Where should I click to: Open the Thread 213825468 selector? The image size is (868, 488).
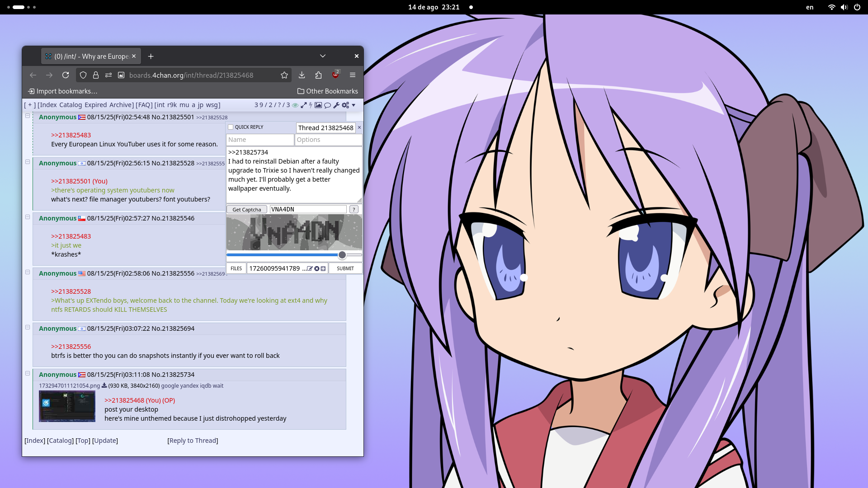click(325, 128)
